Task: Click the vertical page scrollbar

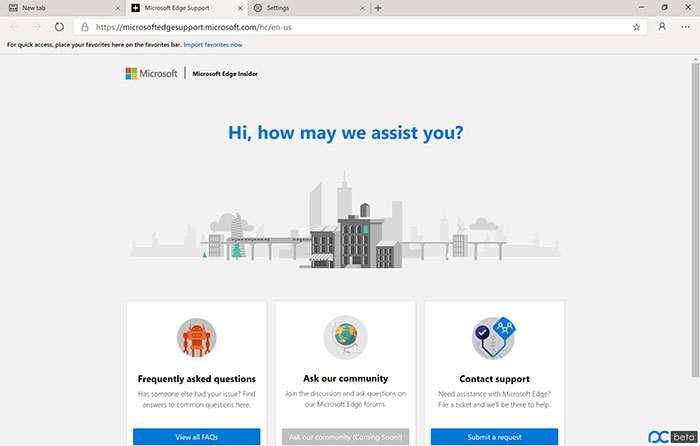Action: 695,219
